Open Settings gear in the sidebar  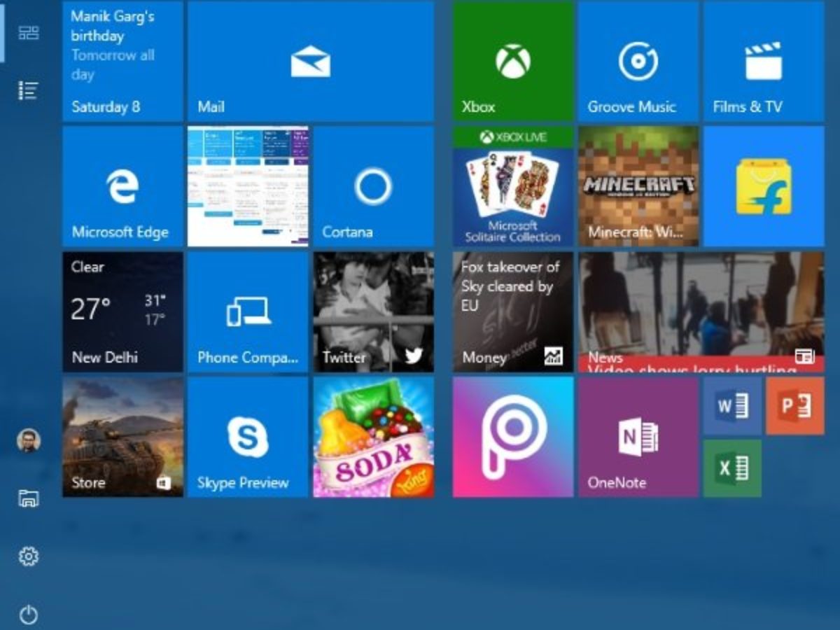(28, 556)
